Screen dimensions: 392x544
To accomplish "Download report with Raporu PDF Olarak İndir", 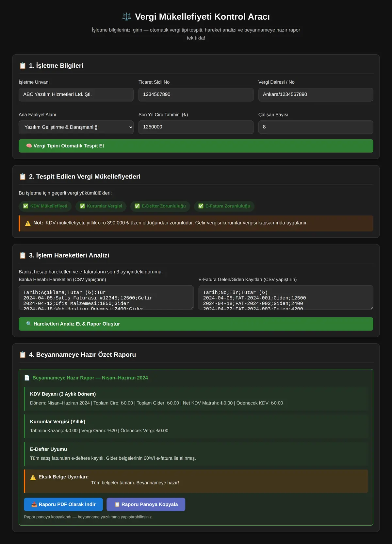I will pos(63,504).
